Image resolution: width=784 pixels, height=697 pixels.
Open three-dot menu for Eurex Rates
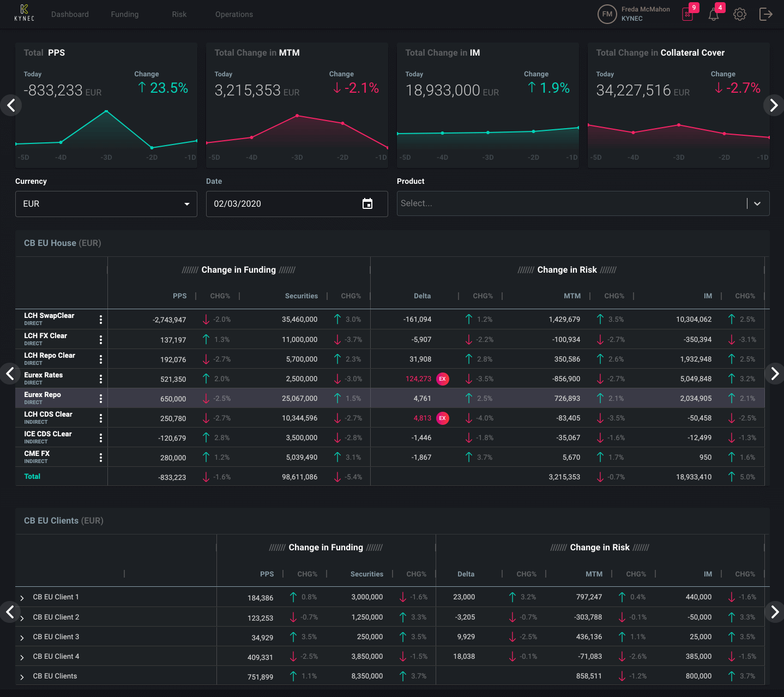pyautogui.click(x=101, y=379)
